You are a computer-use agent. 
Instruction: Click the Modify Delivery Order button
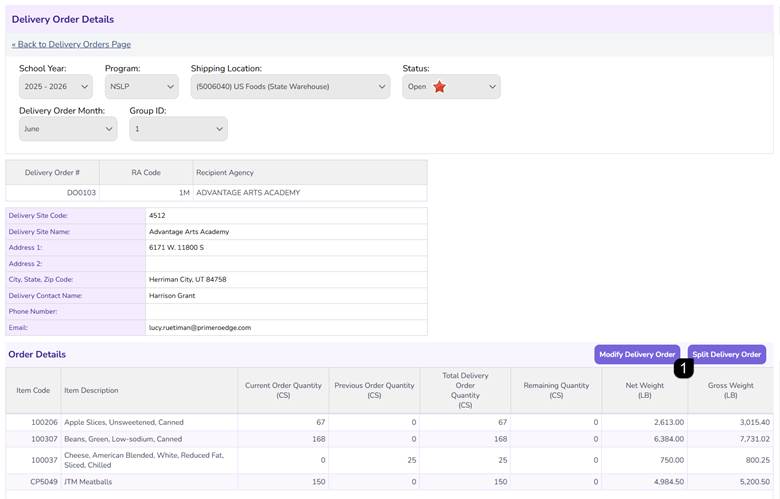coord(637,354)
